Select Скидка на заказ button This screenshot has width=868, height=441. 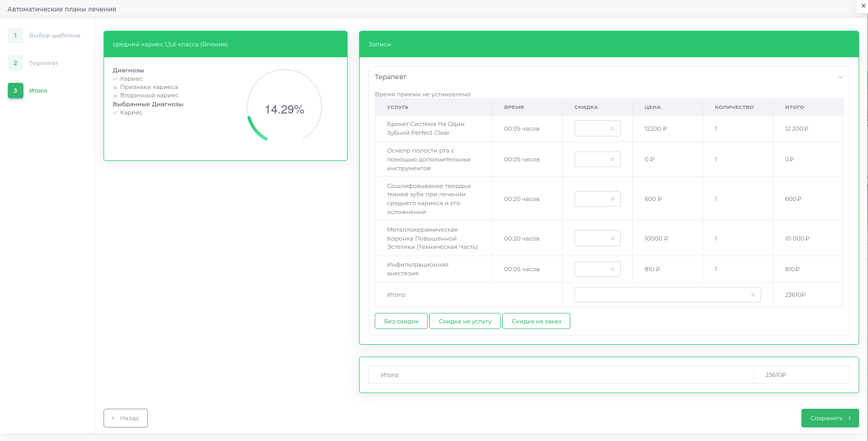[x=536, y=321]
